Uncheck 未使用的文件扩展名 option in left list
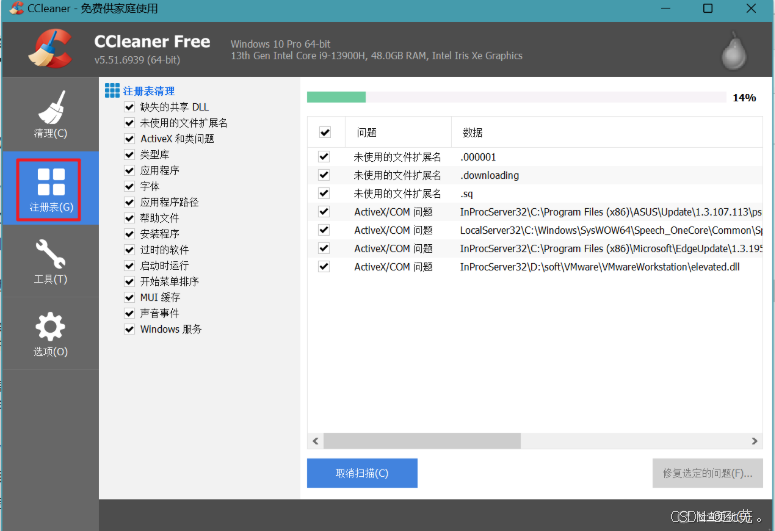 pos(129,123)
